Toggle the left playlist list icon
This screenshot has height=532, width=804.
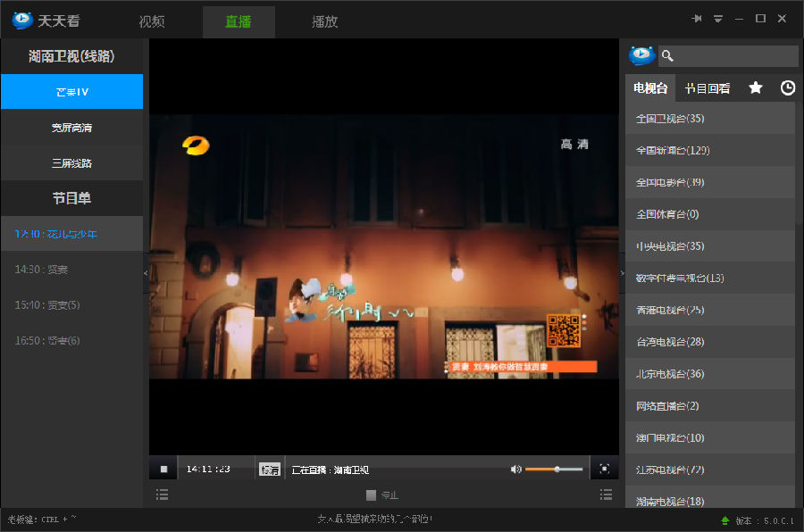[162, 495]
